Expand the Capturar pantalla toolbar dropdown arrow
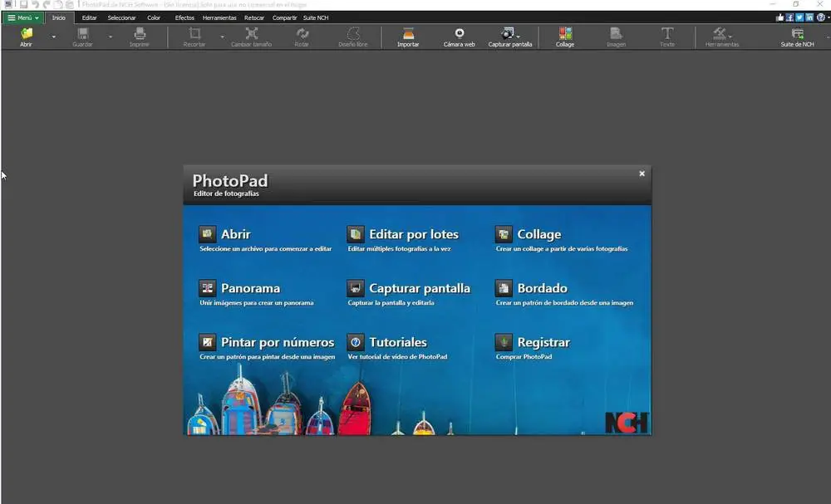The width and height of the screenshot is (831, 504). tap(518, 37)
